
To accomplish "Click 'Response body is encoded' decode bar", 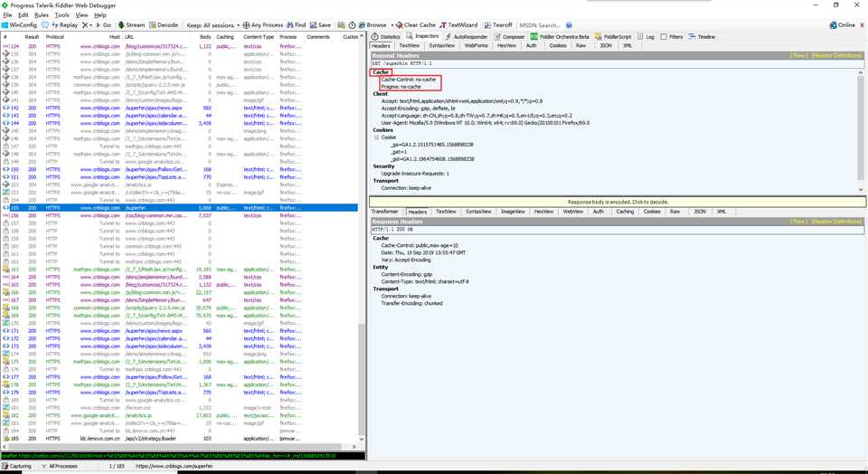I will click(618, 202).
